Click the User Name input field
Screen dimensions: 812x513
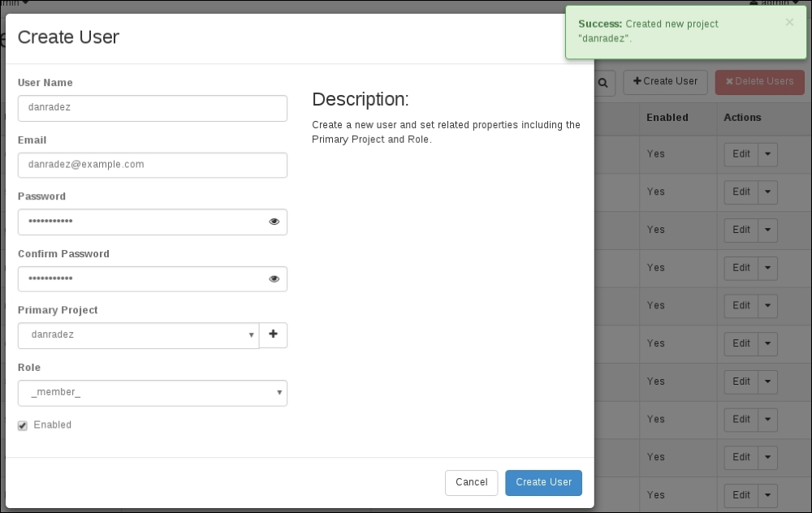point(153,108)
